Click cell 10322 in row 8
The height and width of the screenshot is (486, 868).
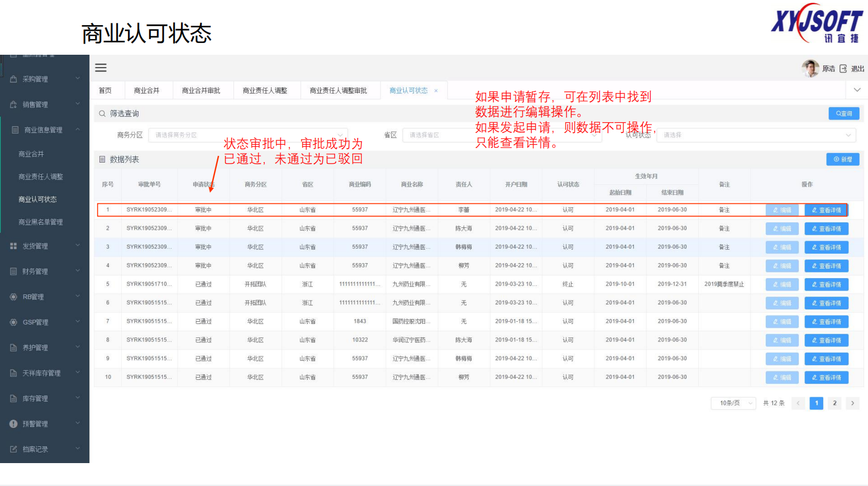click(360, 340)
